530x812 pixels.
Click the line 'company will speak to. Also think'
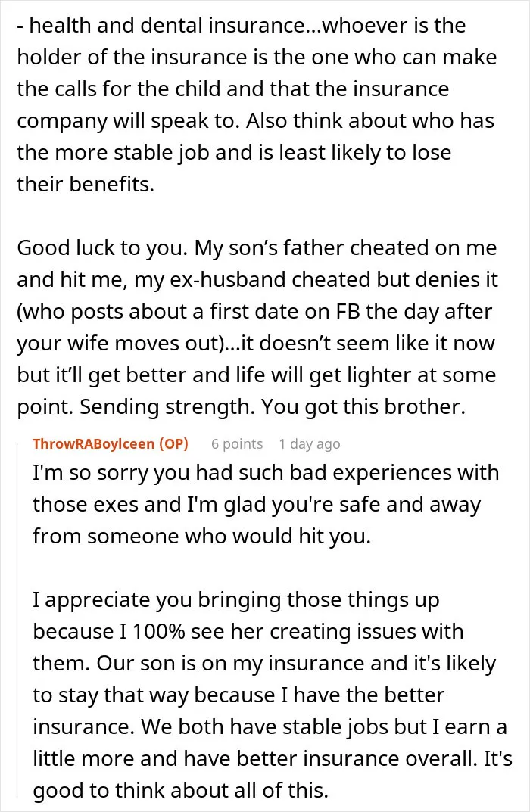[x=255, y=120]
